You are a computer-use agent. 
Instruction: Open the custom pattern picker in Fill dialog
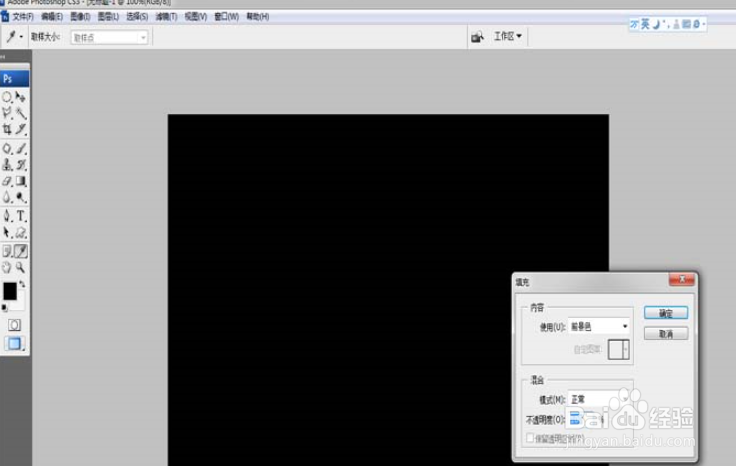(618, 350)
